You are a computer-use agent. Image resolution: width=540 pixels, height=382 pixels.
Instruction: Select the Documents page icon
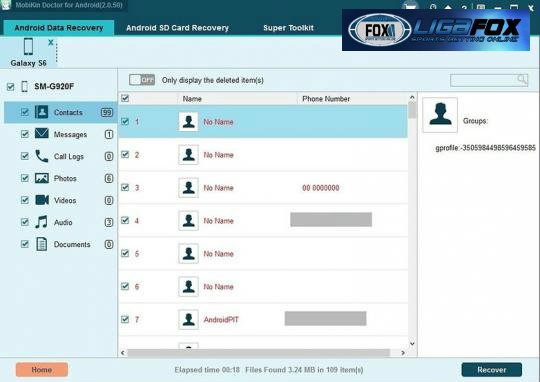pos(42,244)
